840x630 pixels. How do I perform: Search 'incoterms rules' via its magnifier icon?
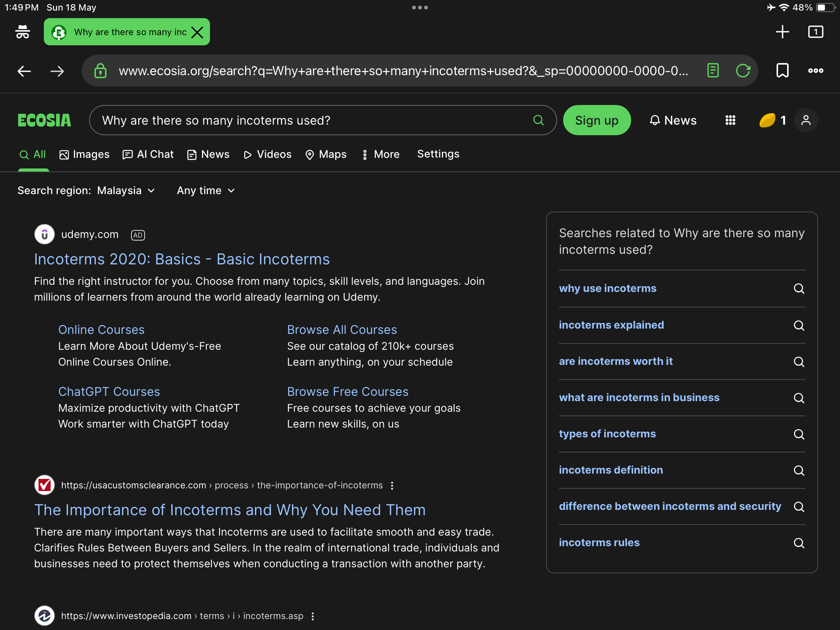pyautogui.click(x=798, y=543)
